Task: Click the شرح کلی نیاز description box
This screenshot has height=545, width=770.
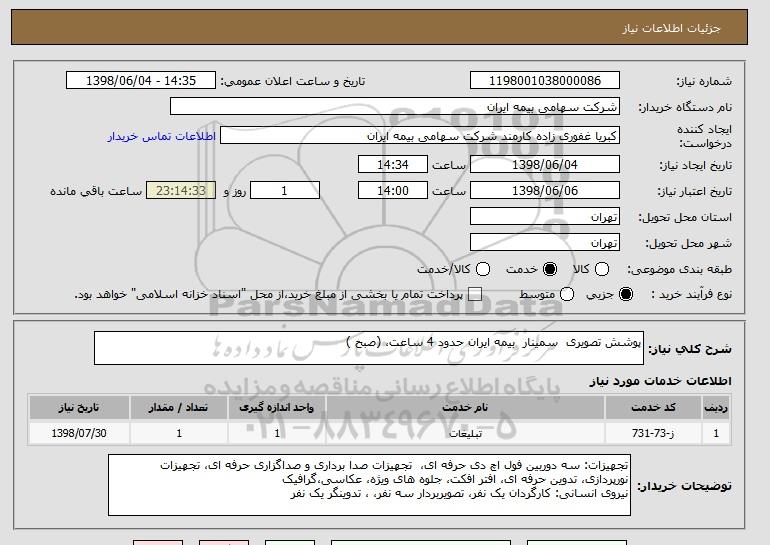Action: coord(369,348)
